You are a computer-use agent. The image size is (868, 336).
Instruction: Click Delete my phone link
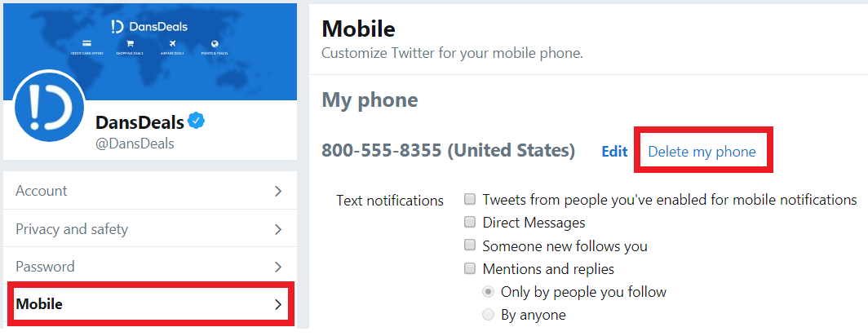(702, 152)
